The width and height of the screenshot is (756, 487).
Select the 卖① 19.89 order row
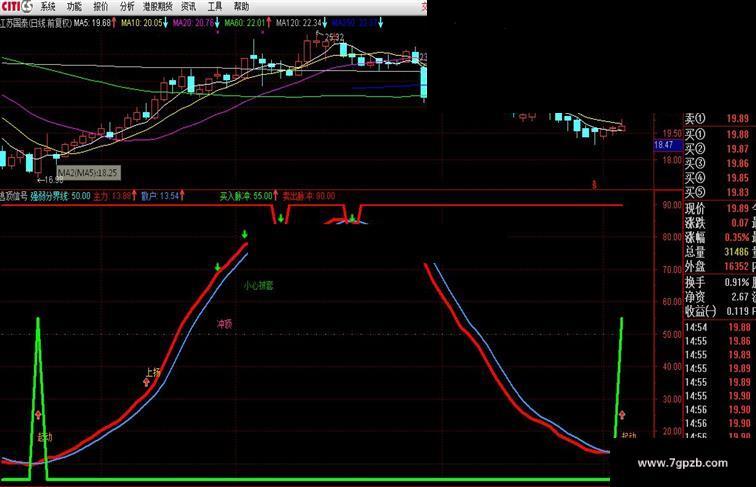coord(717,119)
